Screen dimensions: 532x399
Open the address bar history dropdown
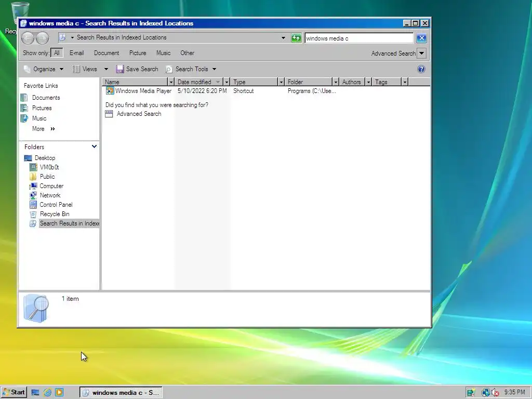coord(283,38)
